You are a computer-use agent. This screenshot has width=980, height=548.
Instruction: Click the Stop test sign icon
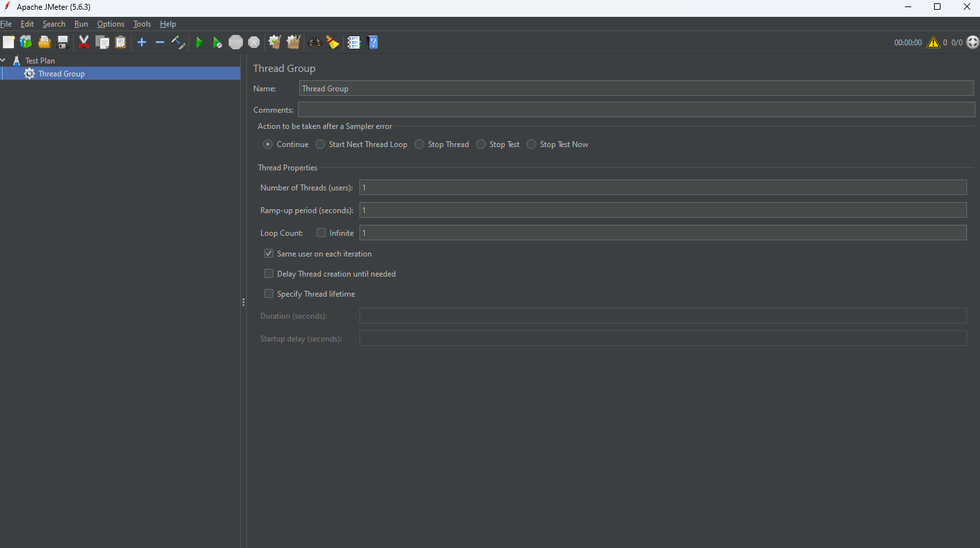pyautogui.click(x=236, y=42)
